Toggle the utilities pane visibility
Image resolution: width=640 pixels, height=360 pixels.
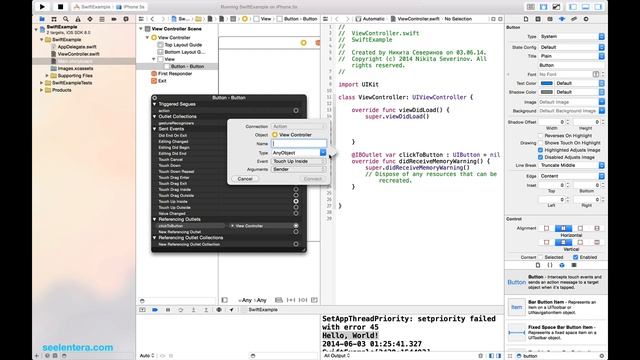click(598, 7)
